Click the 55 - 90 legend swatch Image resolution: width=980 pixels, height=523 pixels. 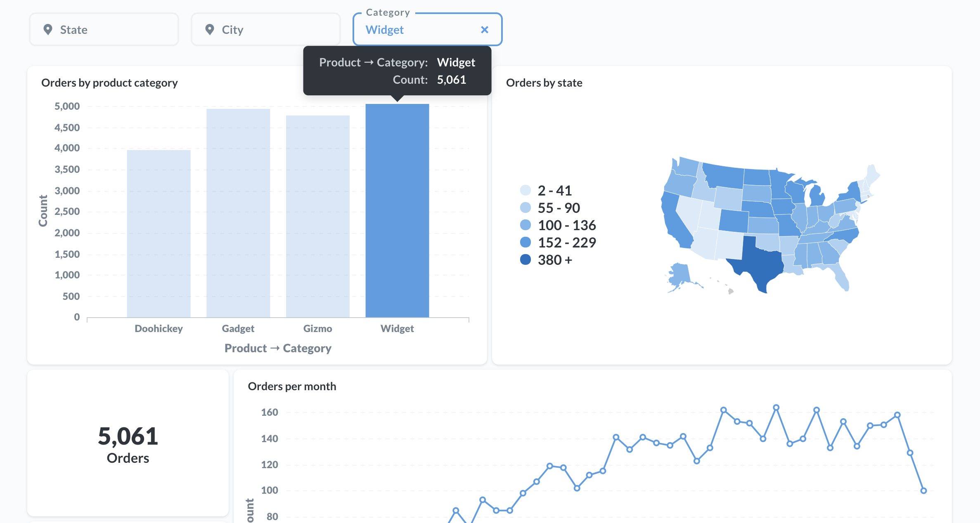tap(526, 208)
